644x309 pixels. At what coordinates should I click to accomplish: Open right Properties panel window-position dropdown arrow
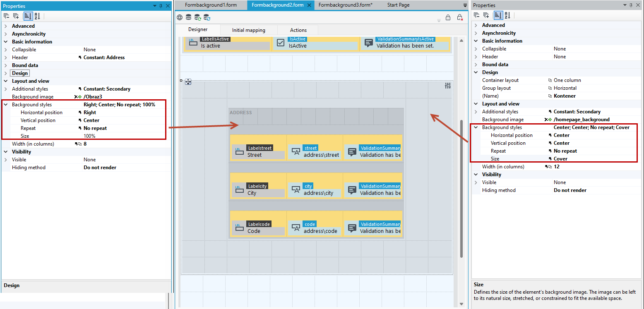coord(625,5)
